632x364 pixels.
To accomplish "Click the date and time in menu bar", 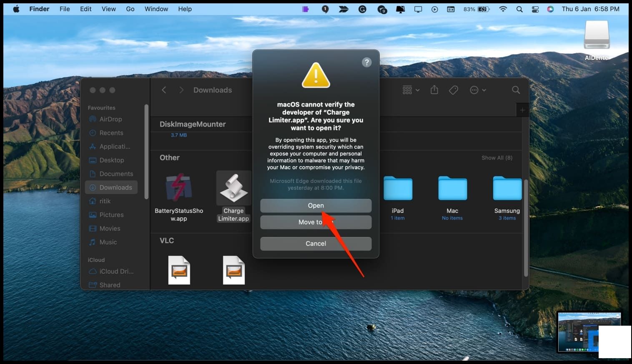I will point(590,9).
